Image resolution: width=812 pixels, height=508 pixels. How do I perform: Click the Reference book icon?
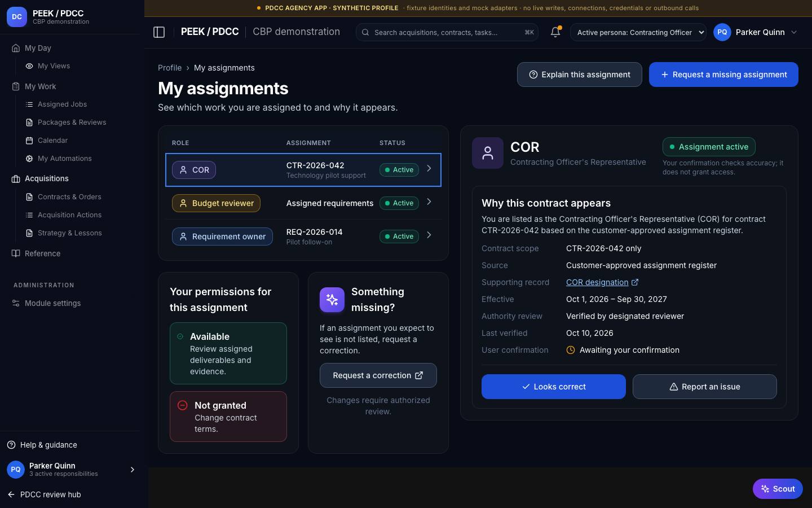coord(16,253)
